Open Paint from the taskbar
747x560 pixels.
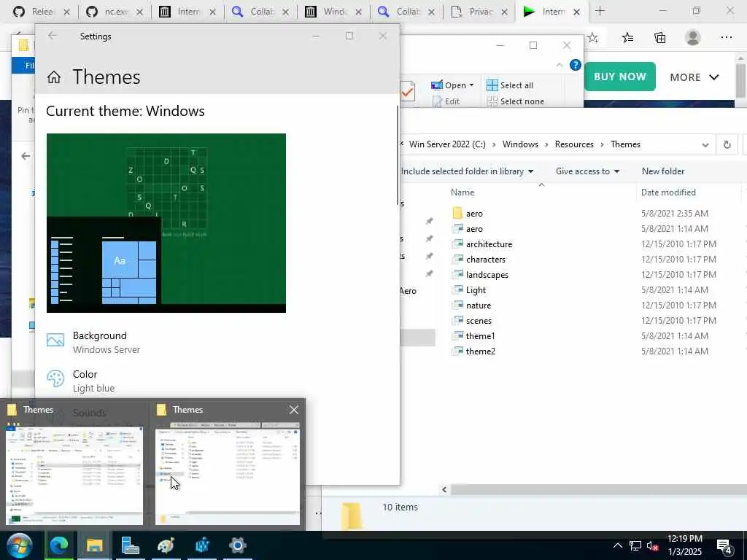166,545
